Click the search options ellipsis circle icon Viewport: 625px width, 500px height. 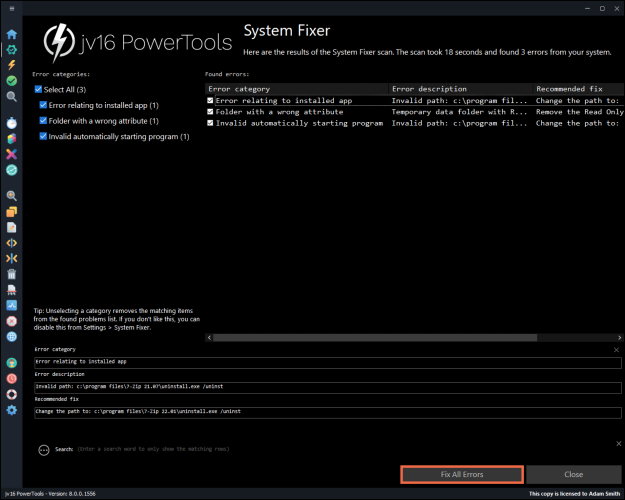pyautogui.click(x=44, y=450)
